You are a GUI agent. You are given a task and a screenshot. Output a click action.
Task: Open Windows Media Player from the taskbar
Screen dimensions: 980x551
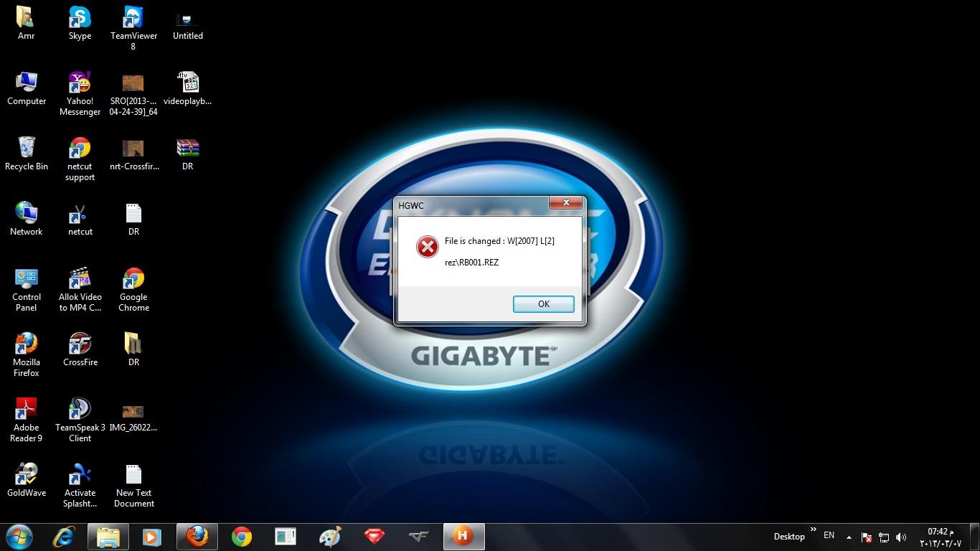(151, 537)
